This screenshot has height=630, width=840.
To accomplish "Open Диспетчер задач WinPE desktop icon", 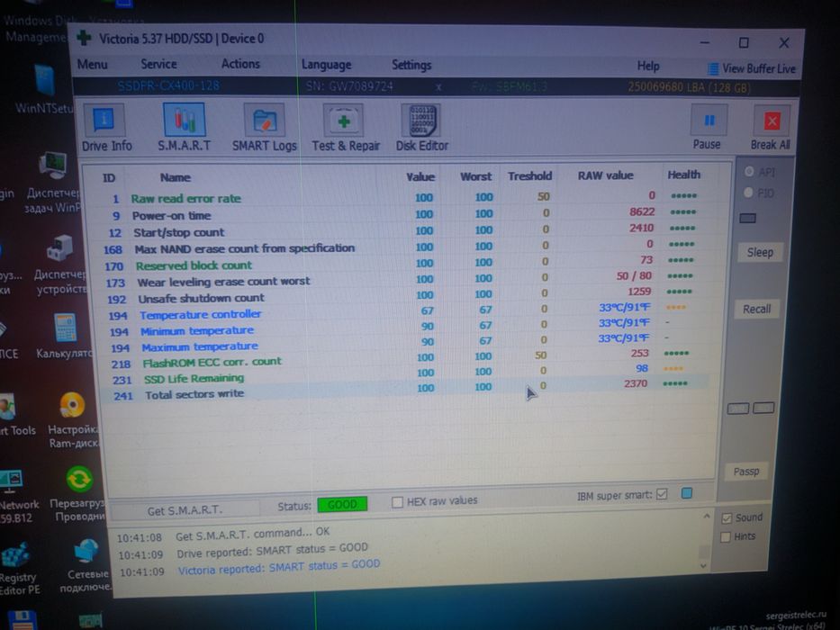I will pyautogui.click(x=54, y=182).
